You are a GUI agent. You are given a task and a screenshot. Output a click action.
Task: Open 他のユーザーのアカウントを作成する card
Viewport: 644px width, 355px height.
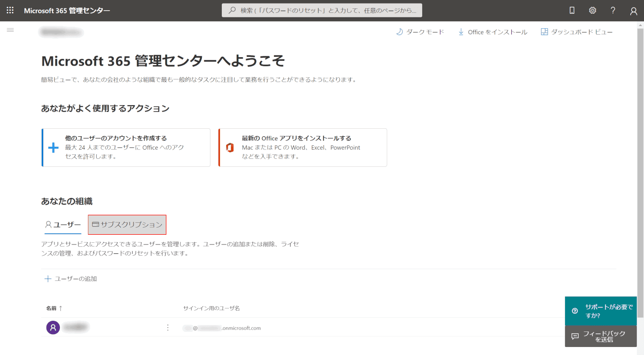tap(126, 148)
